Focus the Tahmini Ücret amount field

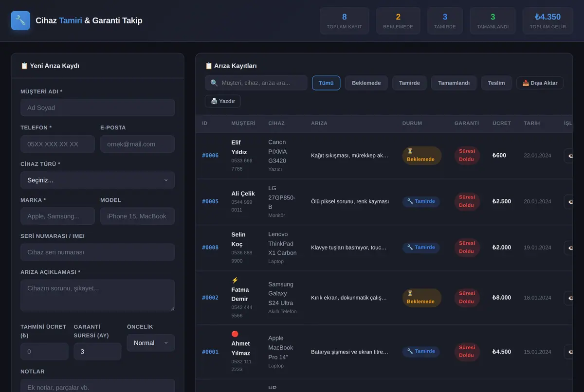[x=44, y=351]
